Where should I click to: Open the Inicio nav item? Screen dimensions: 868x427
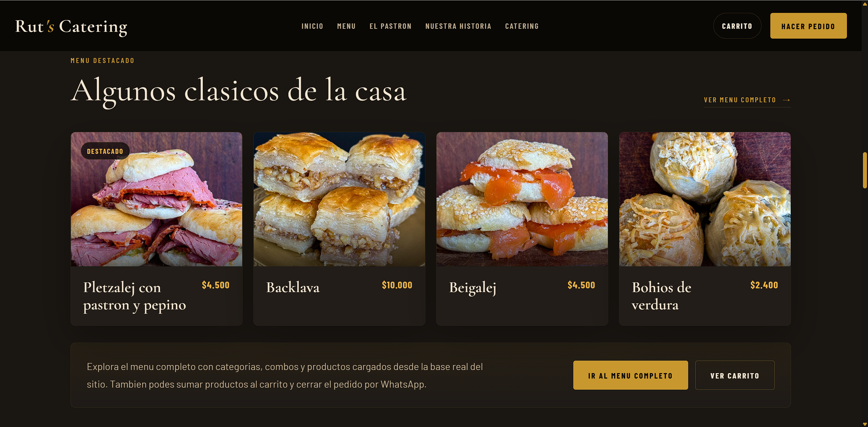[x=312, y=26]
